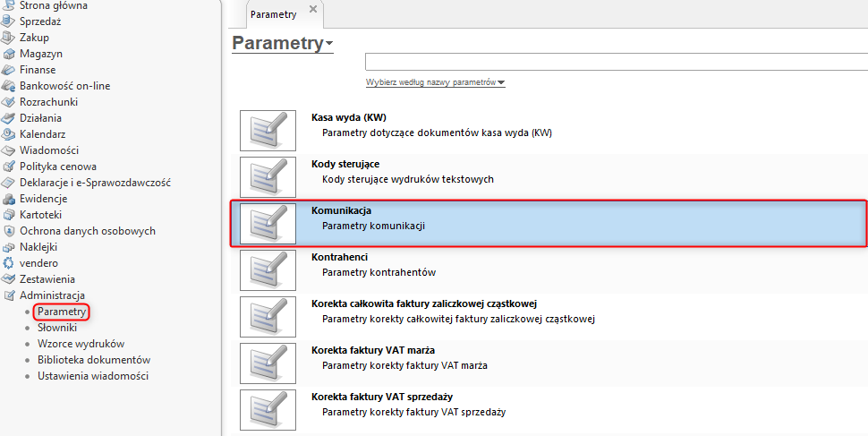
Task: Click the Kody sterujące parameter icon
Action: tap(268, 176)
